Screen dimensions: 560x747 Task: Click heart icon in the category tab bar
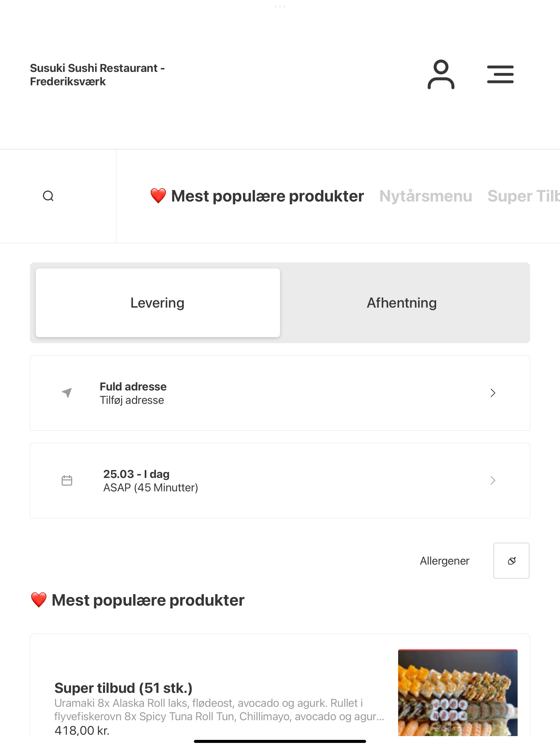[158, 196]
